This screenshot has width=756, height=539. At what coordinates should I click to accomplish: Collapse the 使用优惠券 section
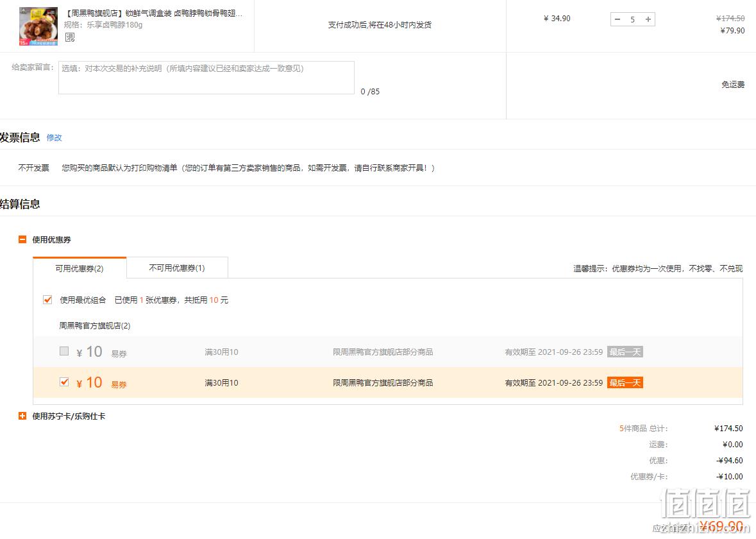[22, 239]
